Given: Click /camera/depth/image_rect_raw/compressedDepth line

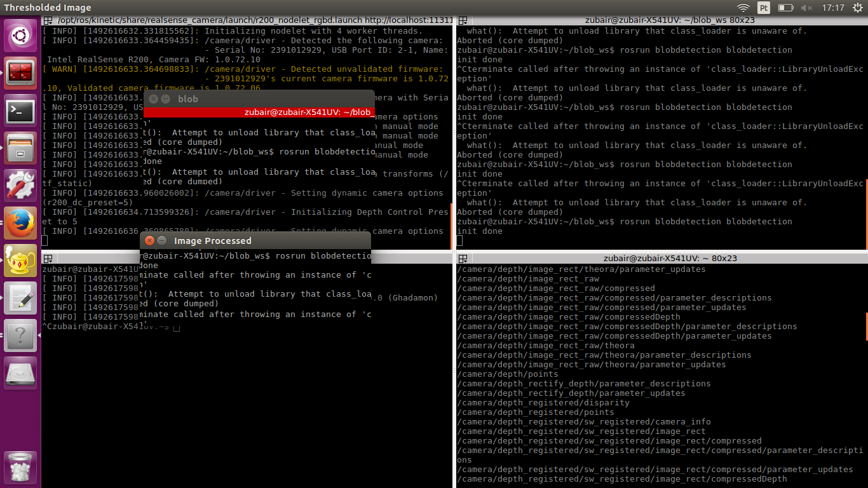Looking at the screenshot, I should (569, 317).
